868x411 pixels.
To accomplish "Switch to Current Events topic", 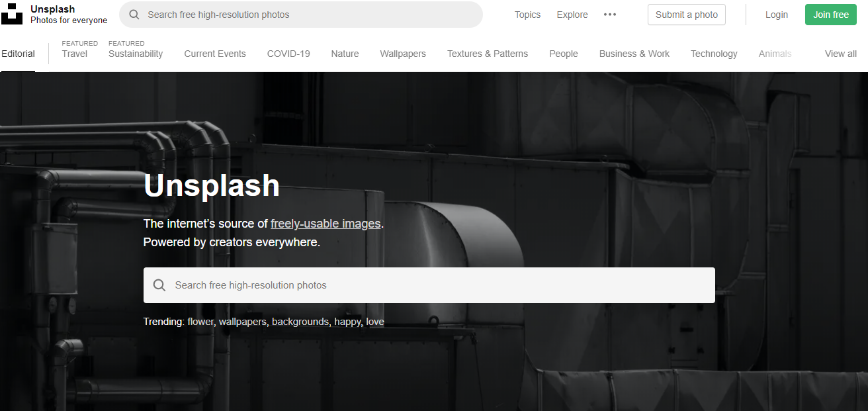I will pos(215,54).
